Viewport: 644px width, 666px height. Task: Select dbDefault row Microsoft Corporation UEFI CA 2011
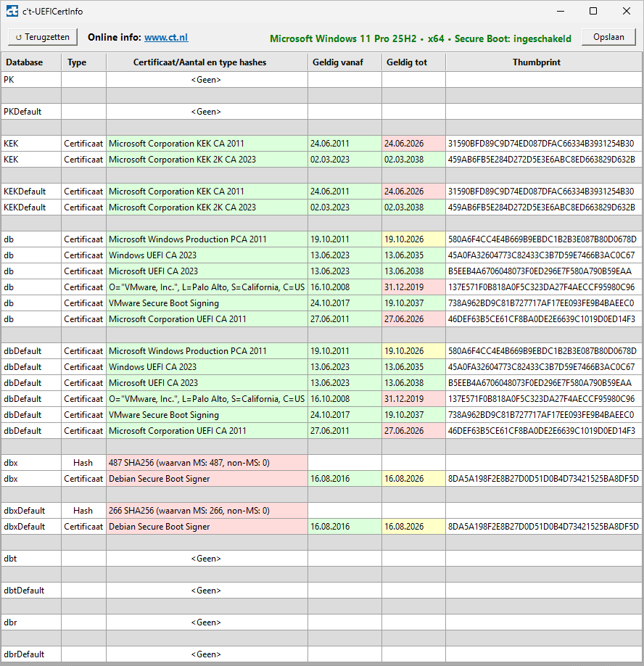(x=321, y=431)
